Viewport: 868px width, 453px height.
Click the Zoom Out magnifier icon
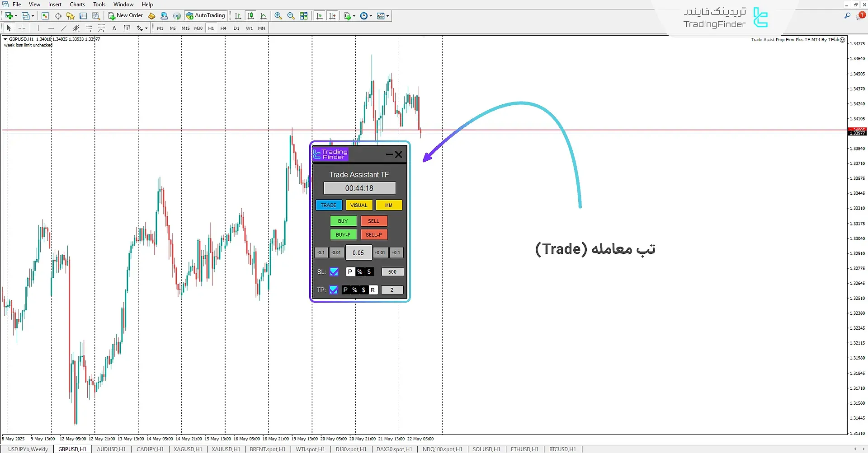[291, 16]
